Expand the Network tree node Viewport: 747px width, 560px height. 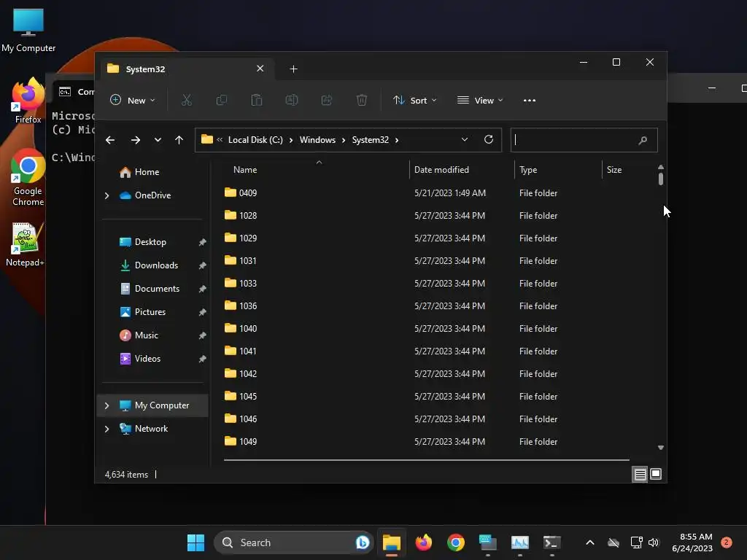[107, 429]
